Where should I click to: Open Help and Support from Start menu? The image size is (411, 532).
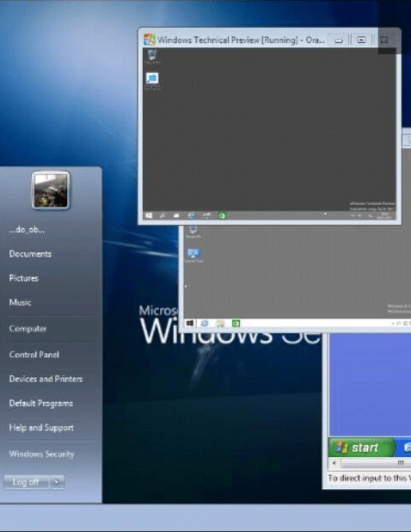(41, 428)
